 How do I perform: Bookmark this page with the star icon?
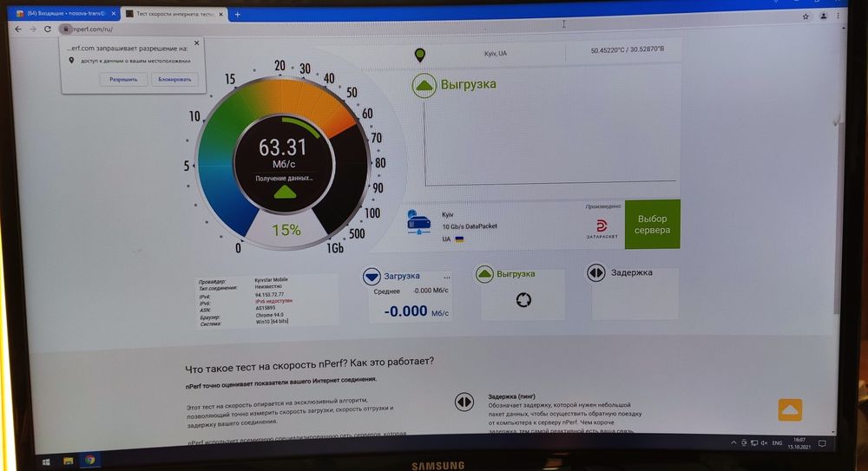806,16
